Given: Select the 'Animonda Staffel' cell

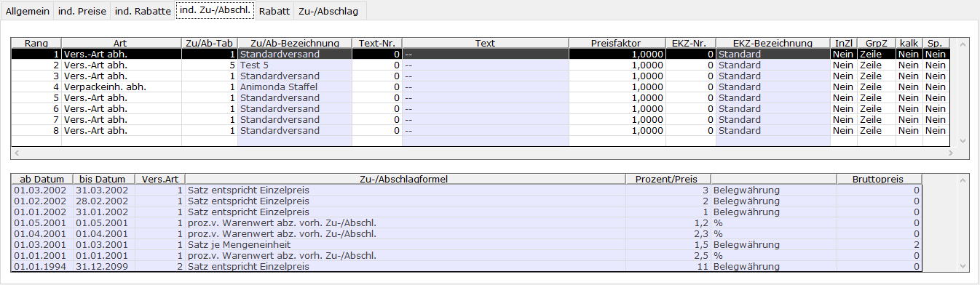Looking at the screenshot, I should (294, 87).
